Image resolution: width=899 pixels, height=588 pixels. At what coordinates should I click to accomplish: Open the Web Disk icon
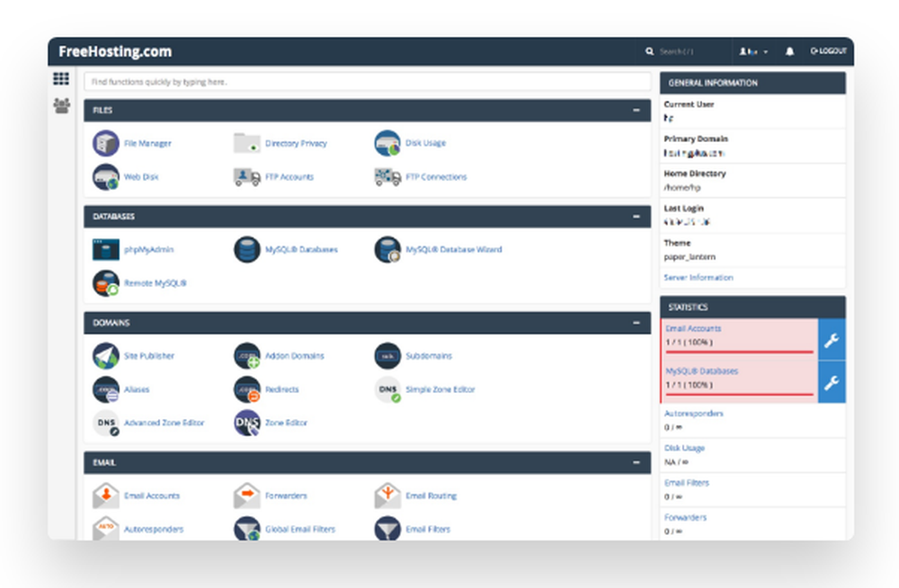[105, 177]
